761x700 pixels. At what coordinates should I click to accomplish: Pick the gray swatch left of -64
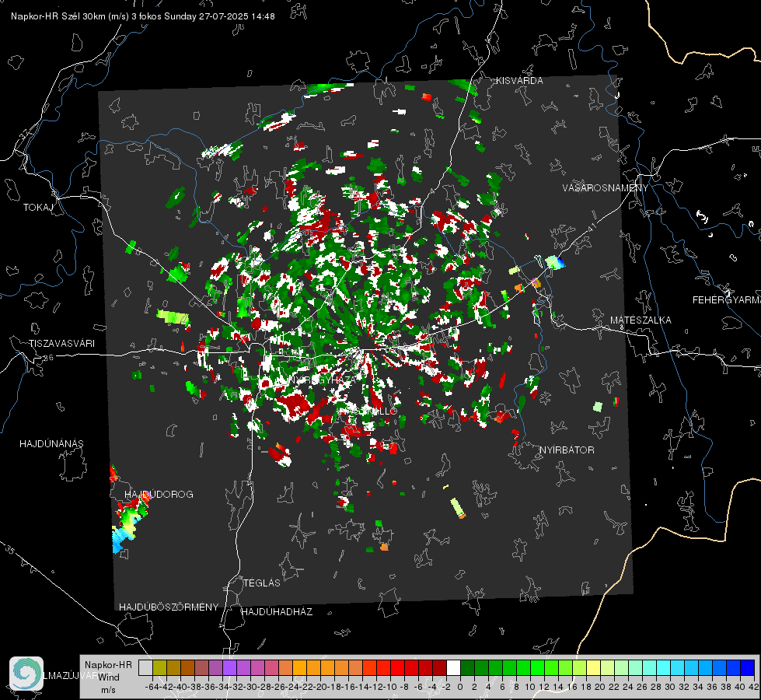tap(145, 667)
